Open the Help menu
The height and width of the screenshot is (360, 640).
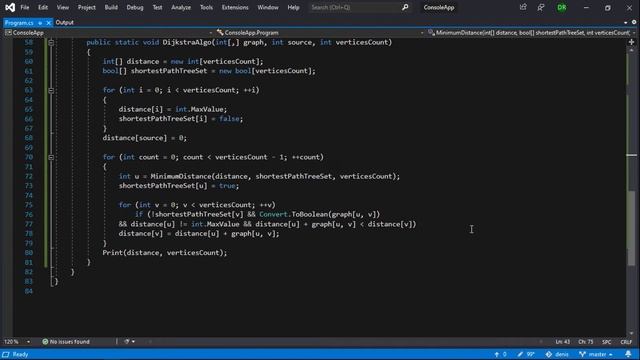pos(293,7)
